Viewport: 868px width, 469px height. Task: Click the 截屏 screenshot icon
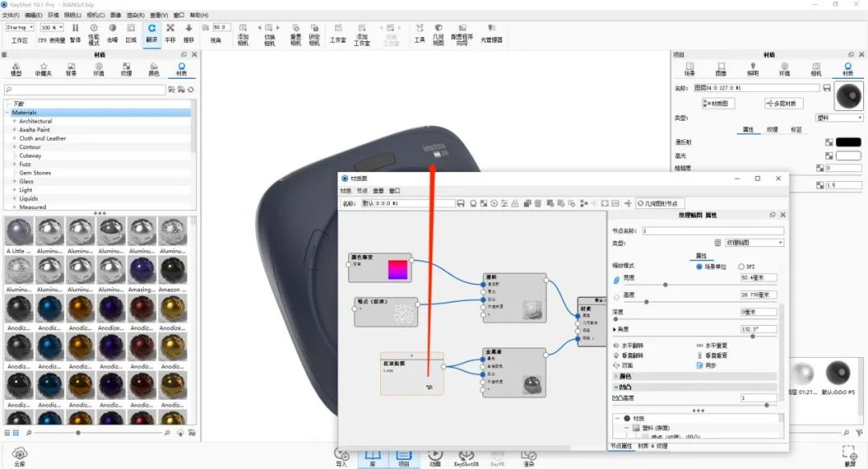click(x=850, y=452)
